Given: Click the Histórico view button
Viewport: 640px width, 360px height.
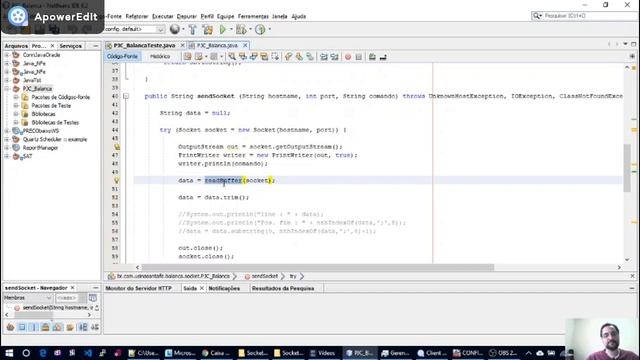Looking at the screenshot, I should tap(160, 56).
